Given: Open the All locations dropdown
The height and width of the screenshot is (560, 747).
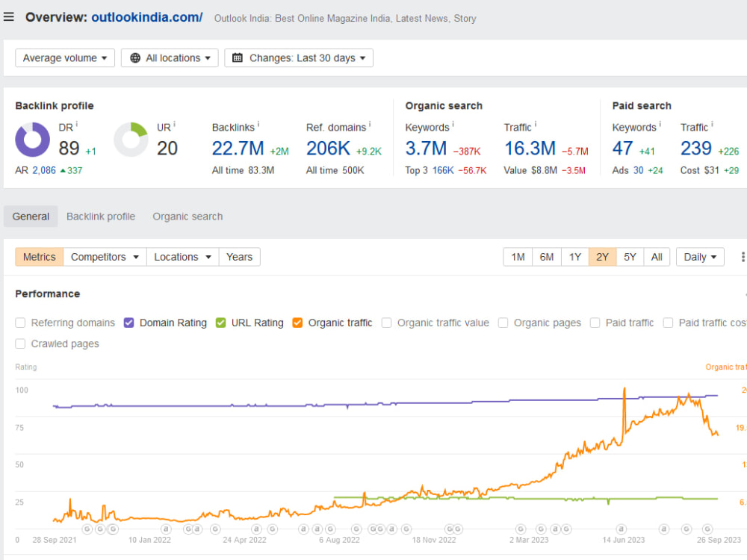Looking at the screenshot, I should [x=170, y=58].
